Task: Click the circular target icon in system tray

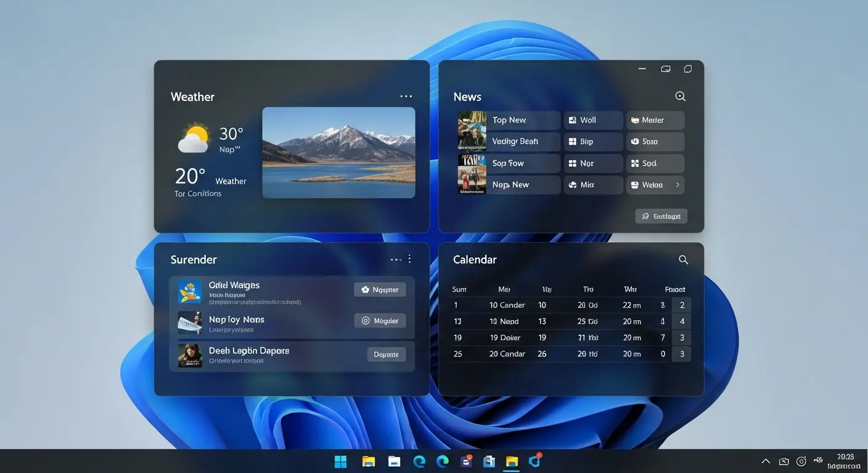Action: pos(801,461)
